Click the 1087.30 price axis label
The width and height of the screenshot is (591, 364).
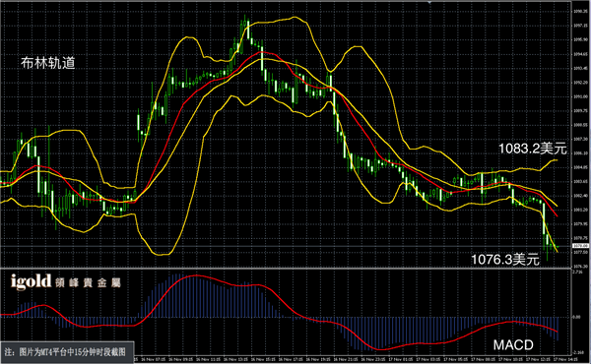point(580,140)
